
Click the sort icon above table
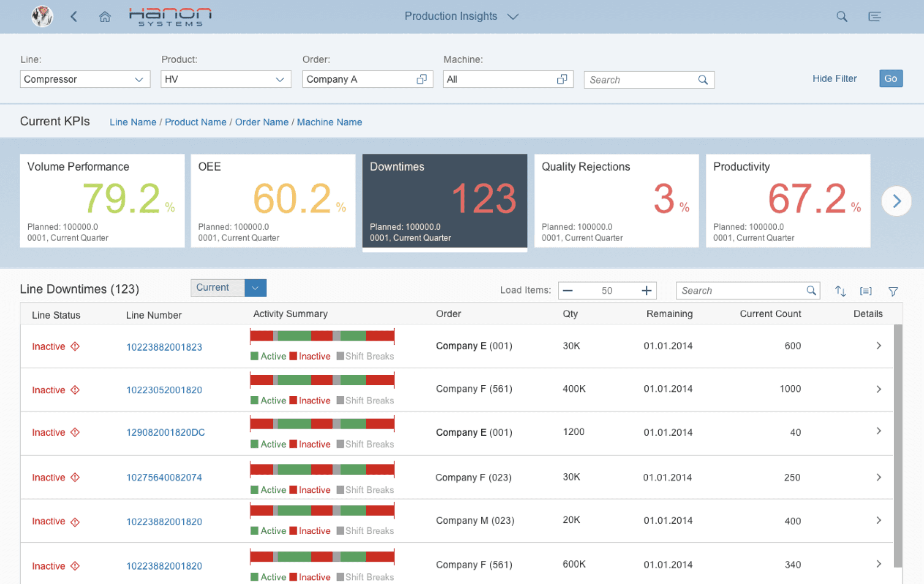click(x=840, y=291)
